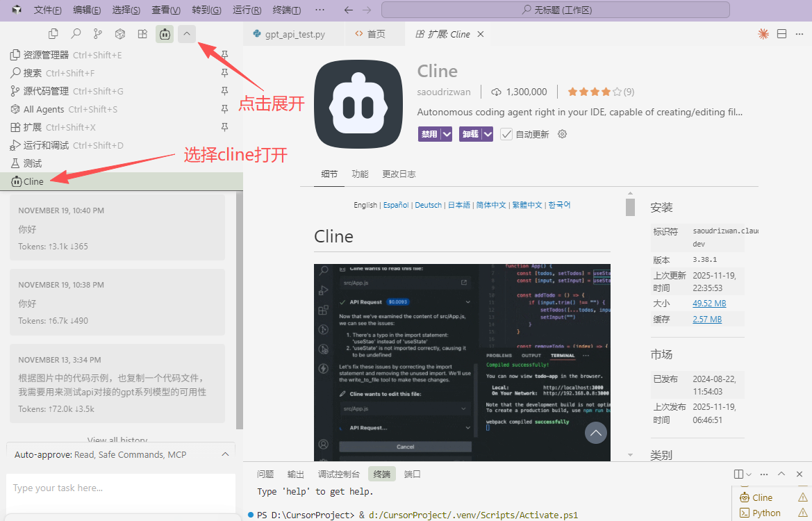The image size is (812, 521).
Task: Click the 禁用 button
Action: click(429, 134)
